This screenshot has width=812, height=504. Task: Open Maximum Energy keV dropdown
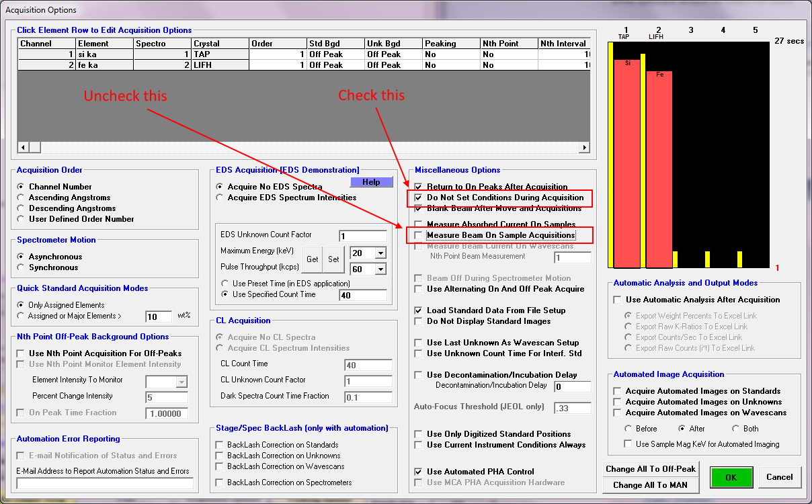(380, 253)
